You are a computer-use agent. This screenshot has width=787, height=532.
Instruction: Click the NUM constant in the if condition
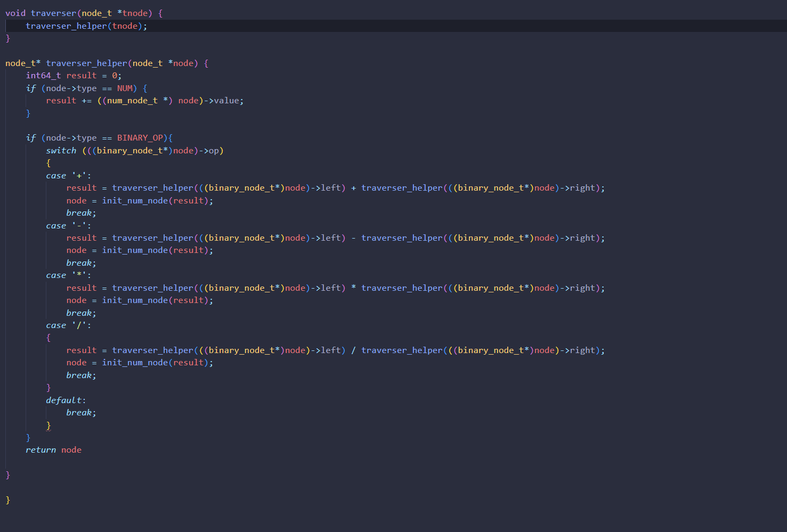[x=125, y=88]
